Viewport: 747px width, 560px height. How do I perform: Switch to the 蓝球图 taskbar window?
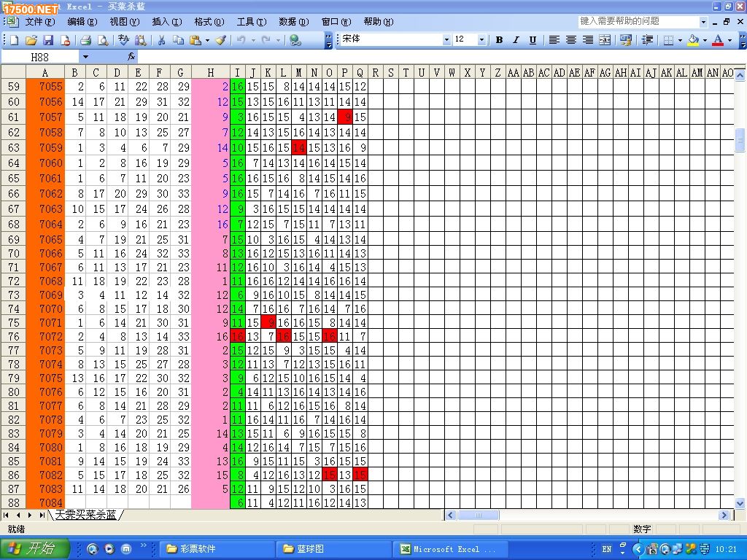pyautogui.click(x=333, y=548)
